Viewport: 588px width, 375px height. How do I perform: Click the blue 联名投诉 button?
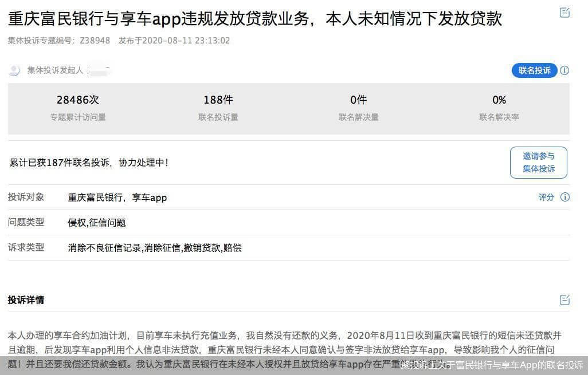pyautogui.click(x=534, y=70)
